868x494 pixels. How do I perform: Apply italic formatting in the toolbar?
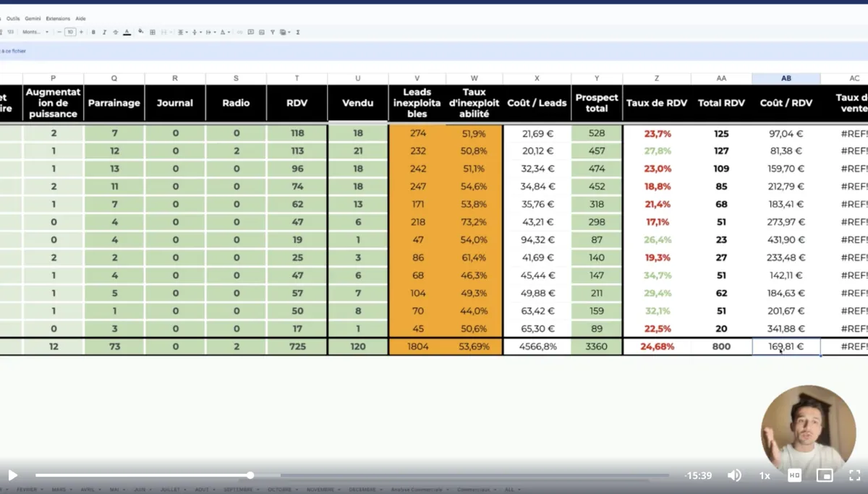click(x=104, y=32)
